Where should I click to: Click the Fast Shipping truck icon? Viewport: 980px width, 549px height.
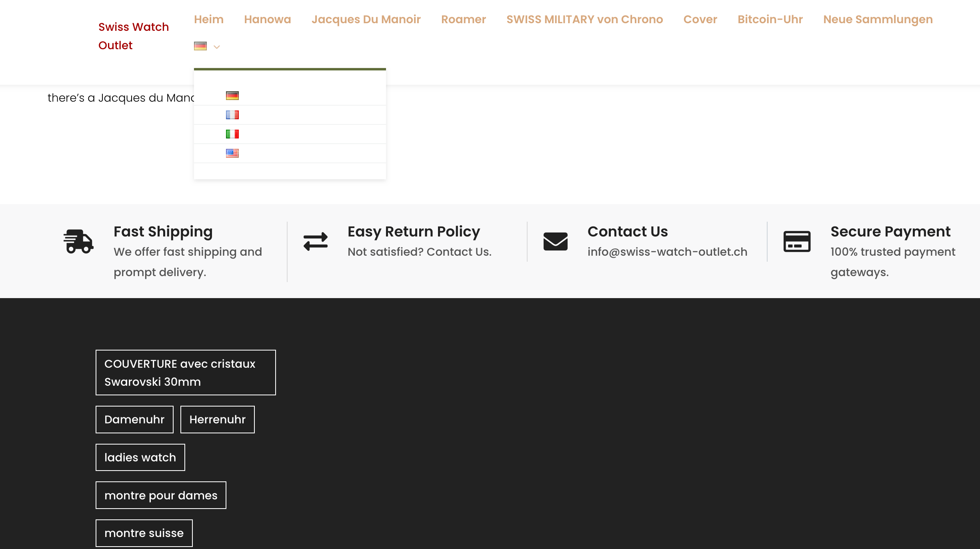click(x=78, y=241)
